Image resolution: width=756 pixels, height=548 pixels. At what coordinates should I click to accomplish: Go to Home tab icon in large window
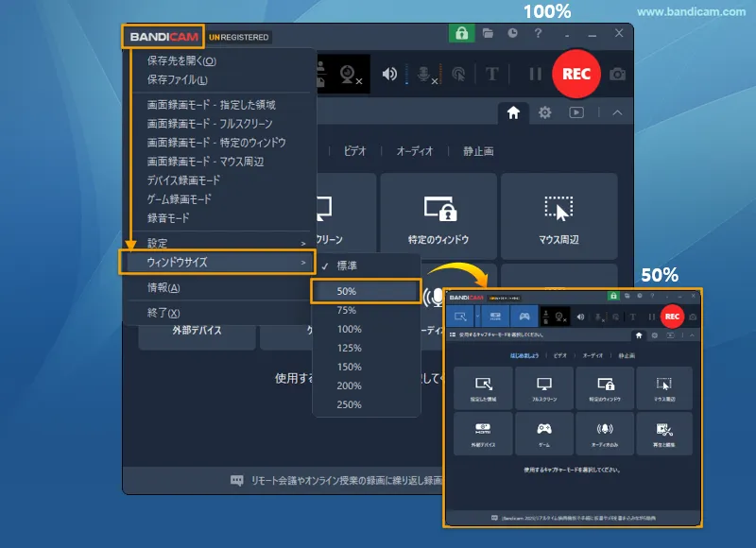[x=513, y=112]
